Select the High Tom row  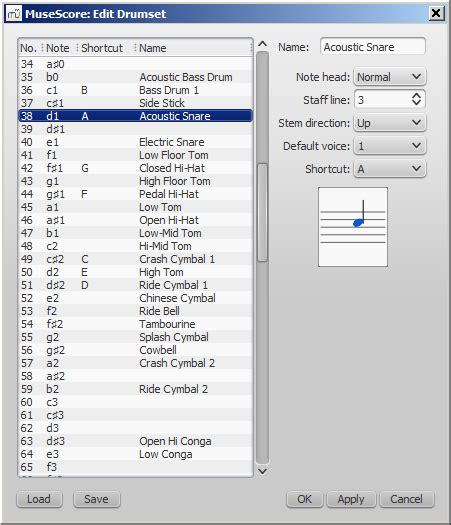coord(136,272)
